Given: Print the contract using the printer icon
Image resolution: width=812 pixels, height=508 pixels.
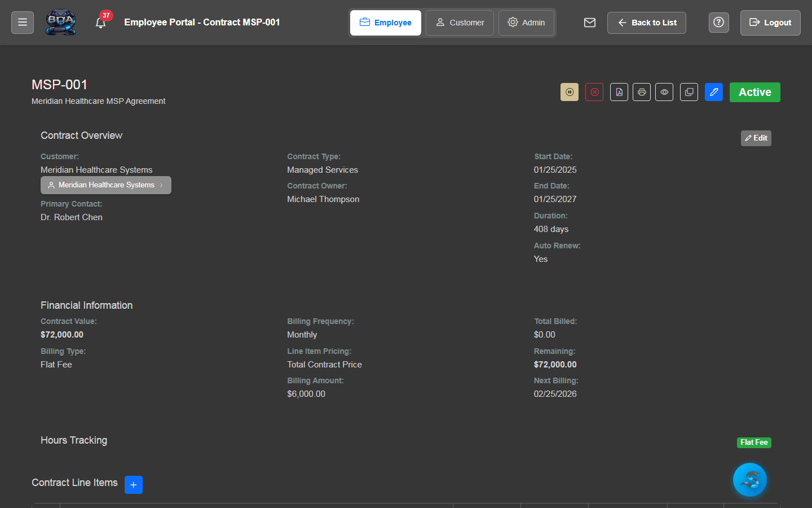Looking at the screenshot, I should 642,92.
